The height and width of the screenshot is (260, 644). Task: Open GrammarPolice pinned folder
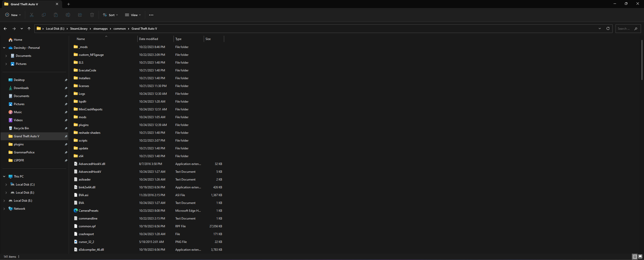pyautogui.click(x=34, y=152)
